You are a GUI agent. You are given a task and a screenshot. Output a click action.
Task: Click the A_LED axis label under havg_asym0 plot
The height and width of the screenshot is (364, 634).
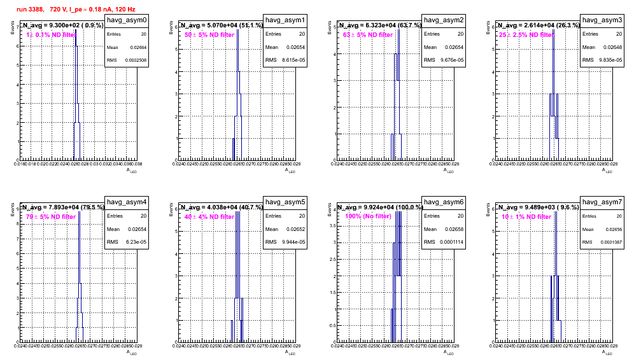coord(132,171)
